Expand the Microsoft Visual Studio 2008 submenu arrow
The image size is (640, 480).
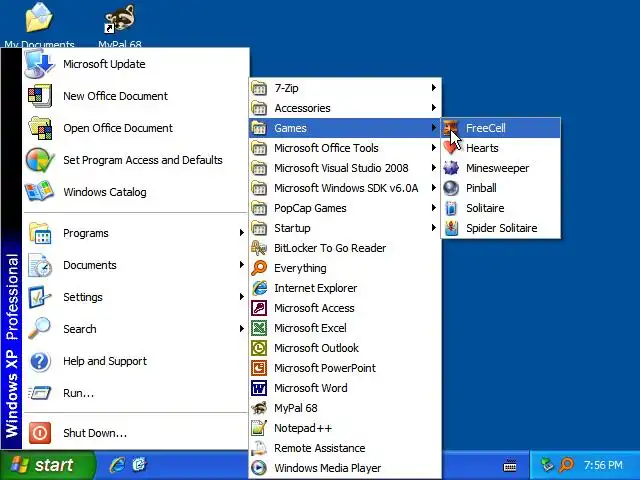433,168
